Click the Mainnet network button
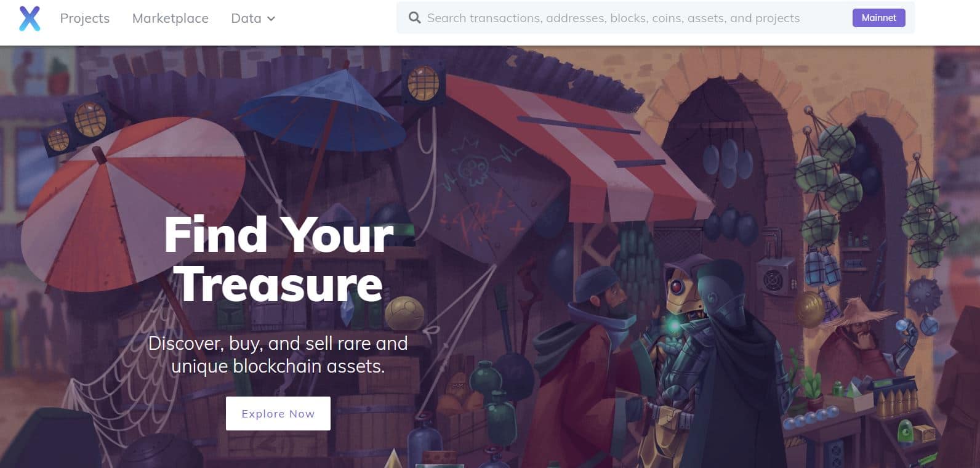 coord(878,18)
